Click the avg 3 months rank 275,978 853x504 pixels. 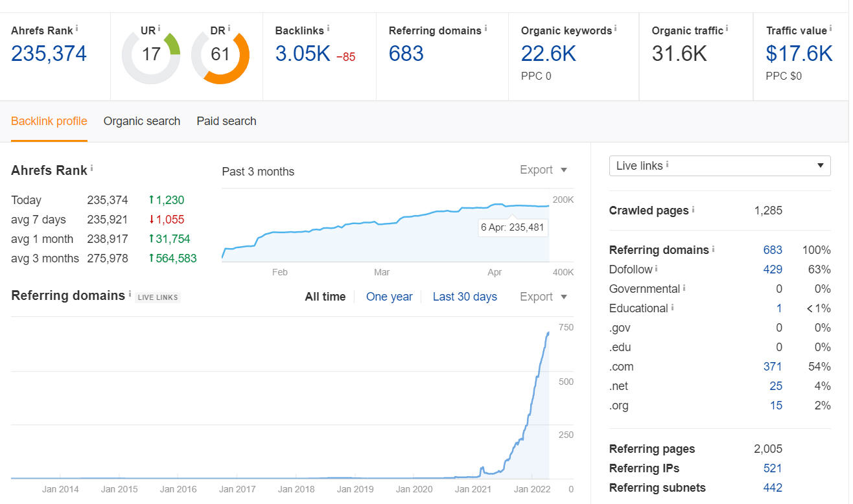pos(108,258)
